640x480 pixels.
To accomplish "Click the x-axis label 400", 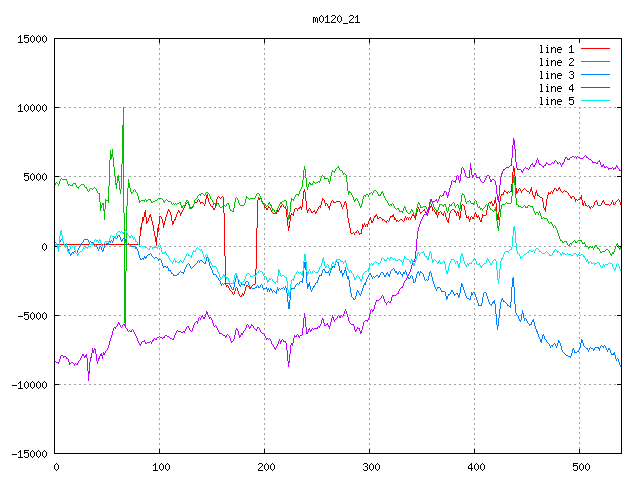I will click(476, 467).
